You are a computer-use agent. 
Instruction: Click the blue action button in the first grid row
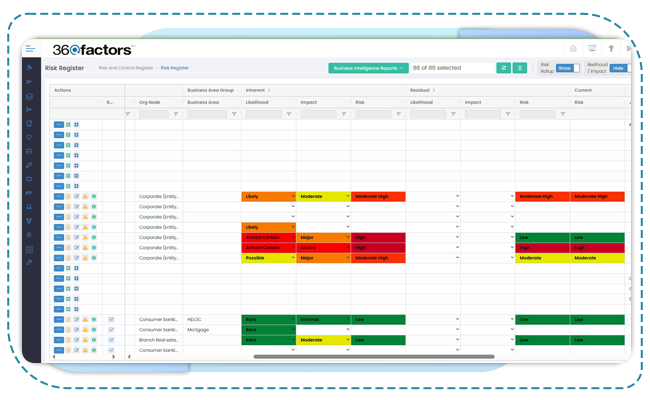point(58,125)
